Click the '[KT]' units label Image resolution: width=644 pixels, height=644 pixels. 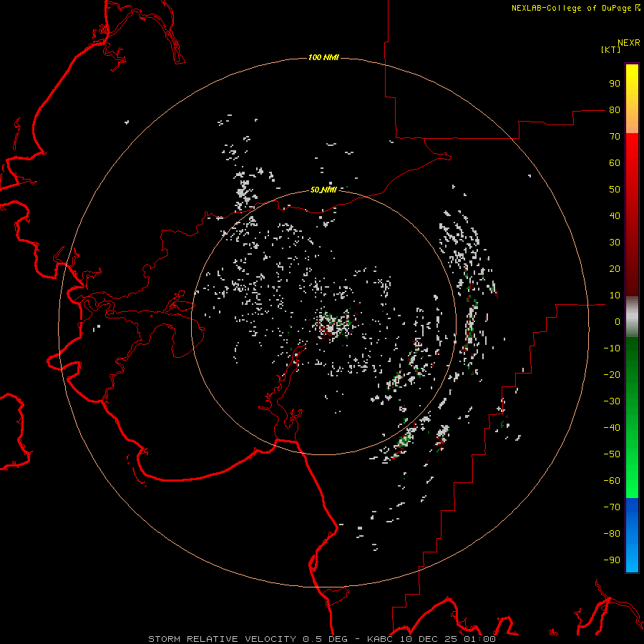[610, 49]
